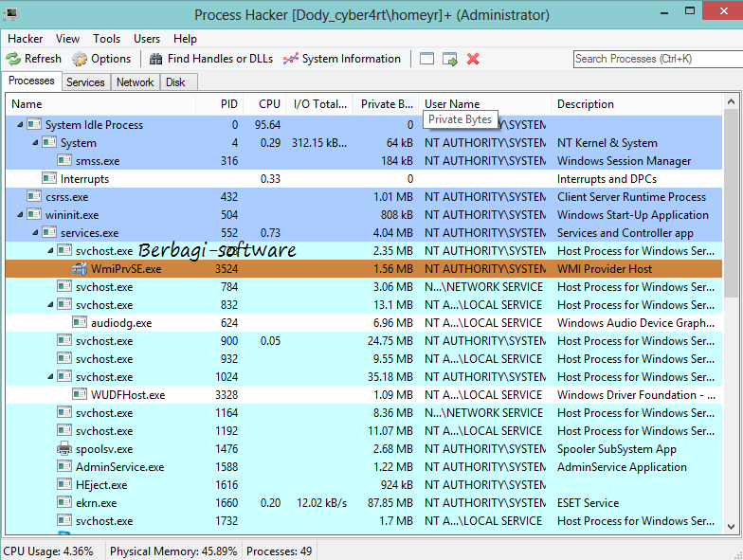
Task: Sort by the Private B... column header
Action: tap(387, 104)
